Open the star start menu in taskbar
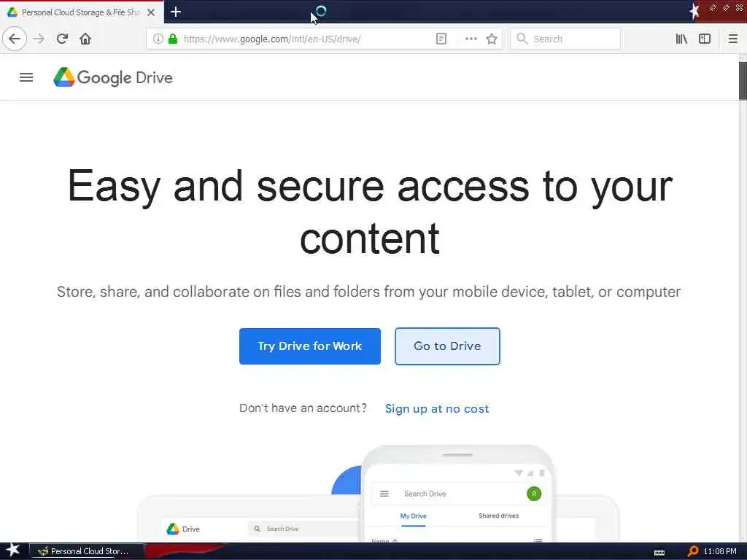This screenshot has width=747, height=560. tap(12, 551)
